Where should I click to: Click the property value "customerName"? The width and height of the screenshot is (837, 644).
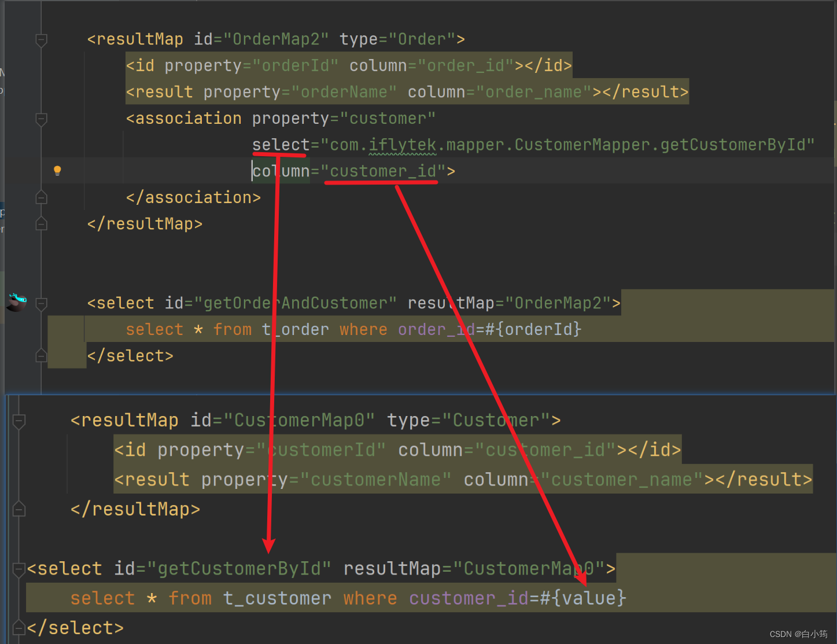(x=375, y=480)
